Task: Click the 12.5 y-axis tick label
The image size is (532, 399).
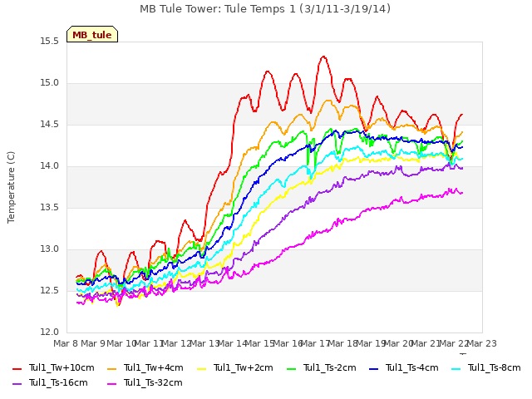Action: click(50, 291)
